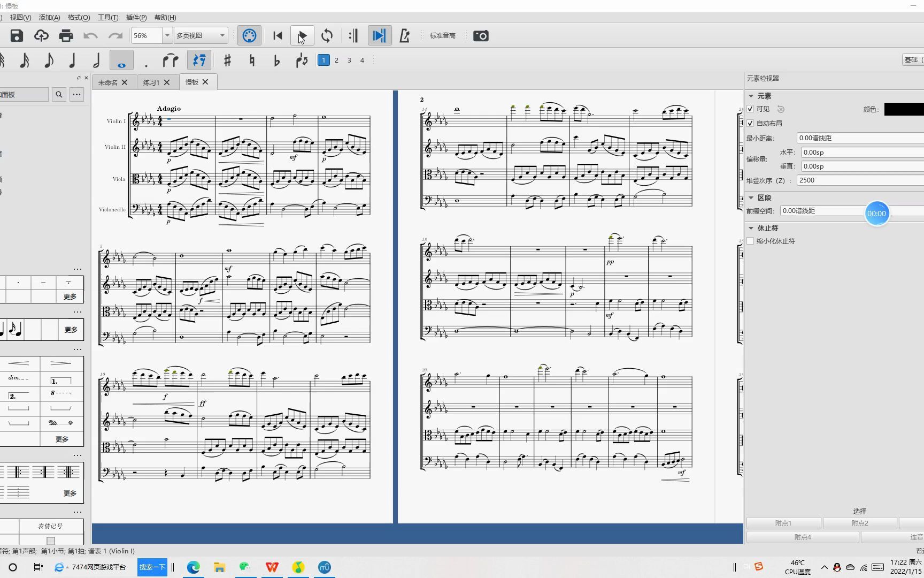Image resolution: width=924 pixels, height=578 pixels.
Task: Edit the 堆叠次序 (Z) field
Action: point(860,180)
